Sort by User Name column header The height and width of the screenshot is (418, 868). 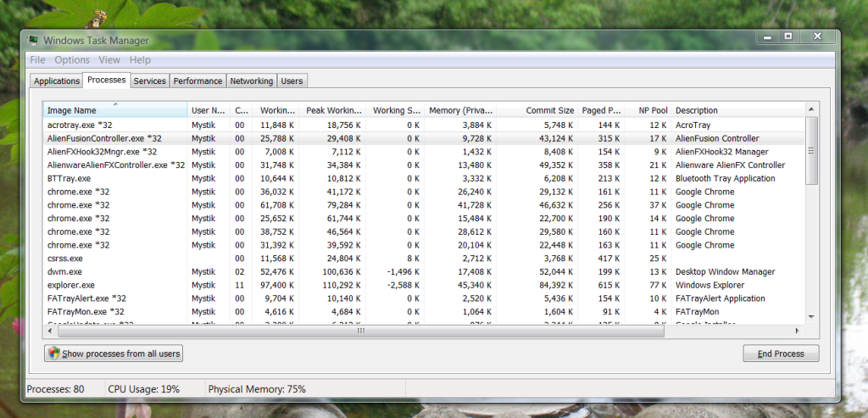(x=209, y=110)
